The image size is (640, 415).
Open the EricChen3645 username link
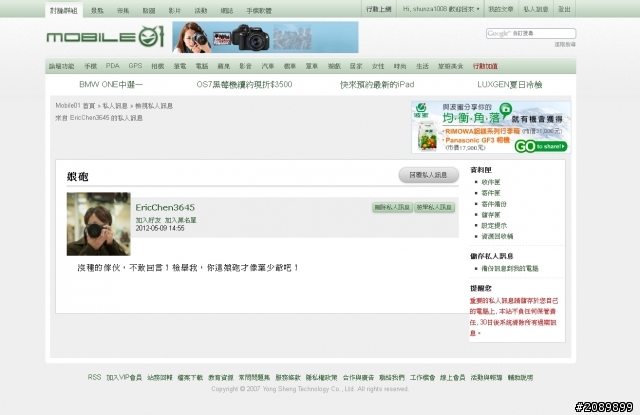[x=165, y=207]
